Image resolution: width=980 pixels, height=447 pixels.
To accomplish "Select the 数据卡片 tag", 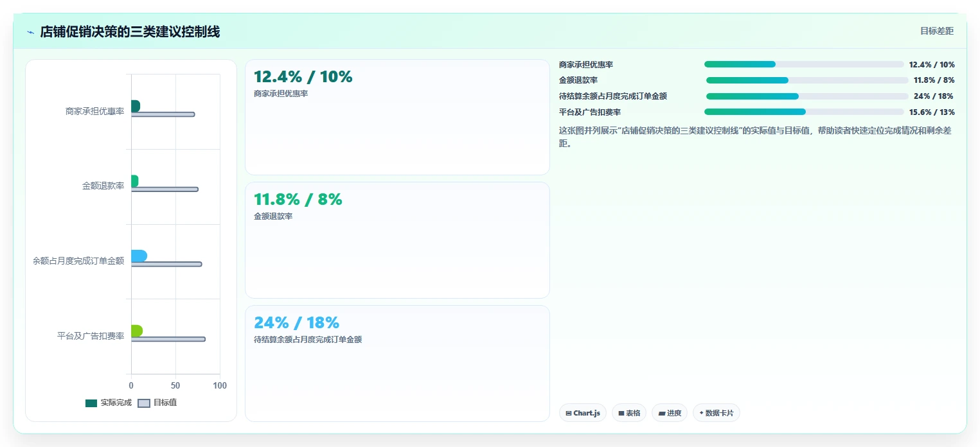I will (x=717, y=413).
